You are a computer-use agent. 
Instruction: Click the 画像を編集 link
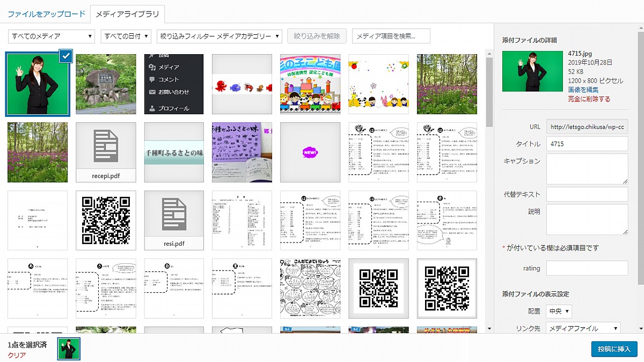583,90
